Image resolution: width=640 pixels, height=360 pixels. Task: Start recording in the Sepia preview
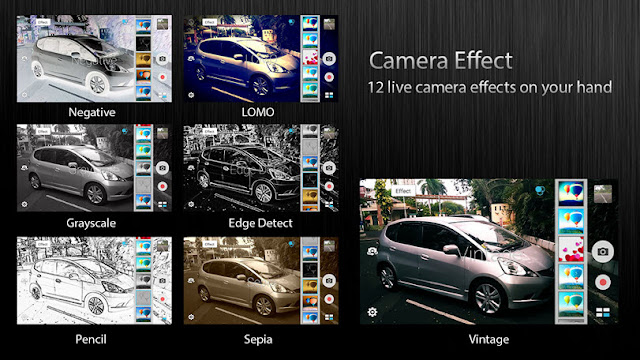329,299
